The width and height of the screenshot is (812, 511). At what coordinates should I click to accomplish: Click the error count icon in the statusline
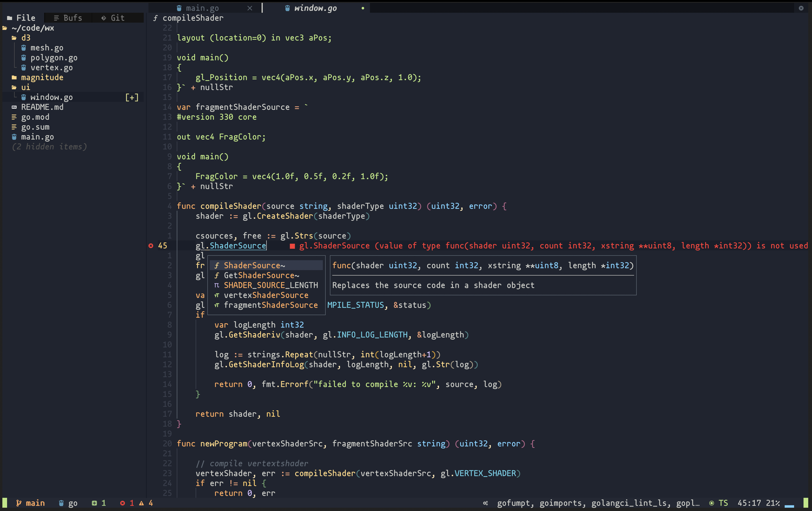tap(122, 503)
